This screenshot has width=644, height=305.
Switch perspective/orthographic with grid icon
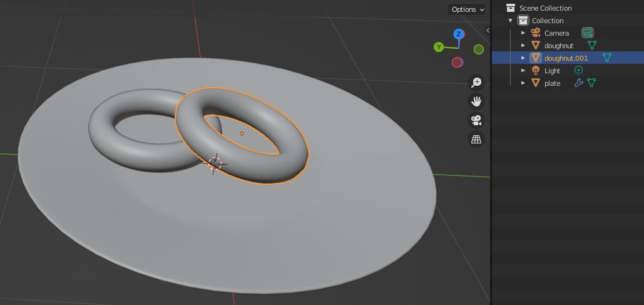coord(476,139)
